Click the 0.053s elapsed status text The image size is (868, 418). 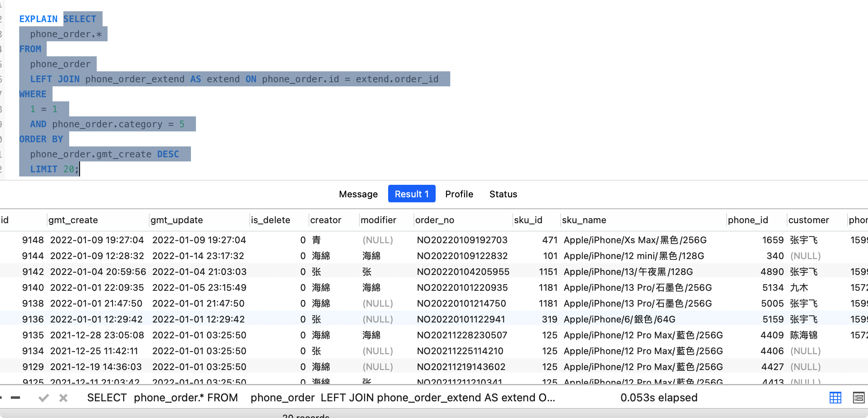[x=659, y=398]
